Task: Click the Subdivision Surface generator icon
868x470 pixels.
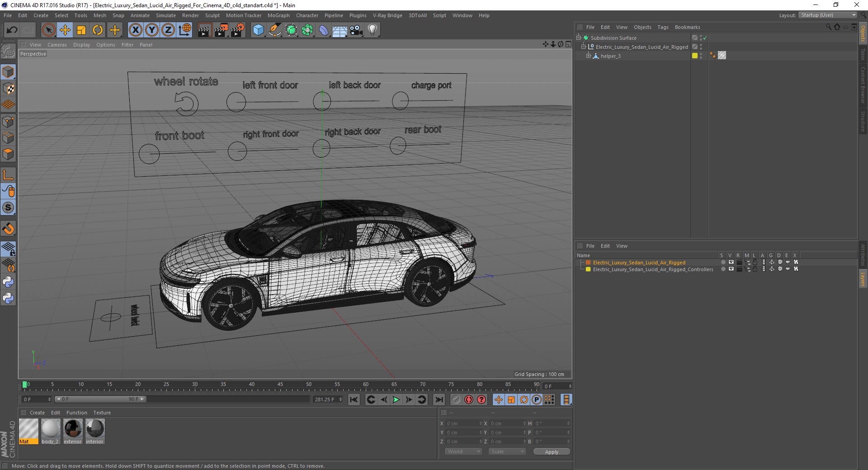Action: pyautogui.click(x=291, y=30)
